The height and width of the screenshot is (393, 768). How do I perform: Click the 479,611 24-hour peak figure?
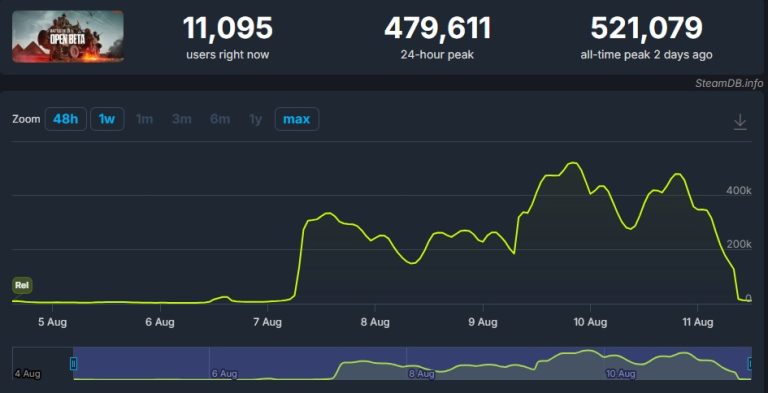point(437,28)
